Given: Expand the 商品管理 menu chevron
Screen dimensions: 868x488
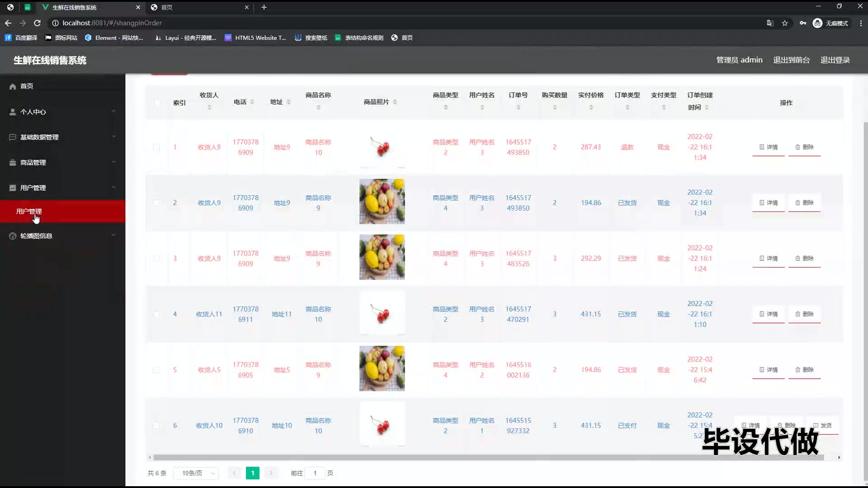Looking at the screenshot, I should click(x=113, y=162).
